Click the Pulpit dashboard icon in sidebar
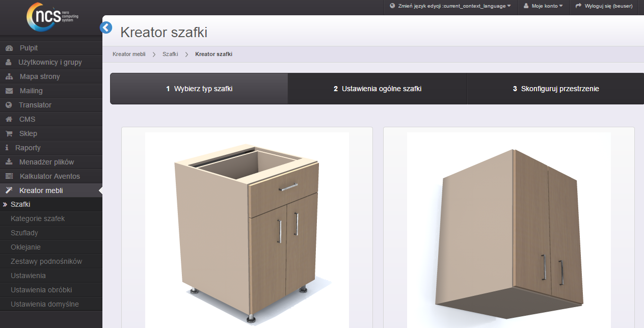This screenshot has width=644, height=328. tap(9, 48)
